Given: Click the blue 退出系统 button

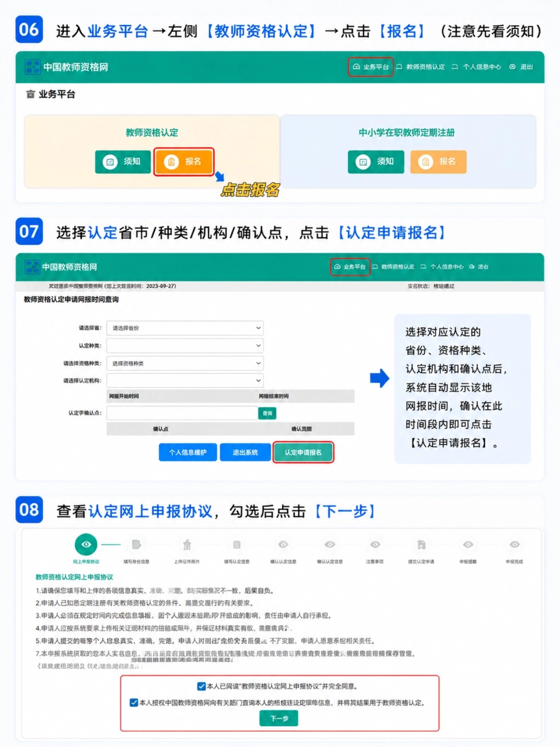Looking at the screenshot, I should click(x=245, y=452).
